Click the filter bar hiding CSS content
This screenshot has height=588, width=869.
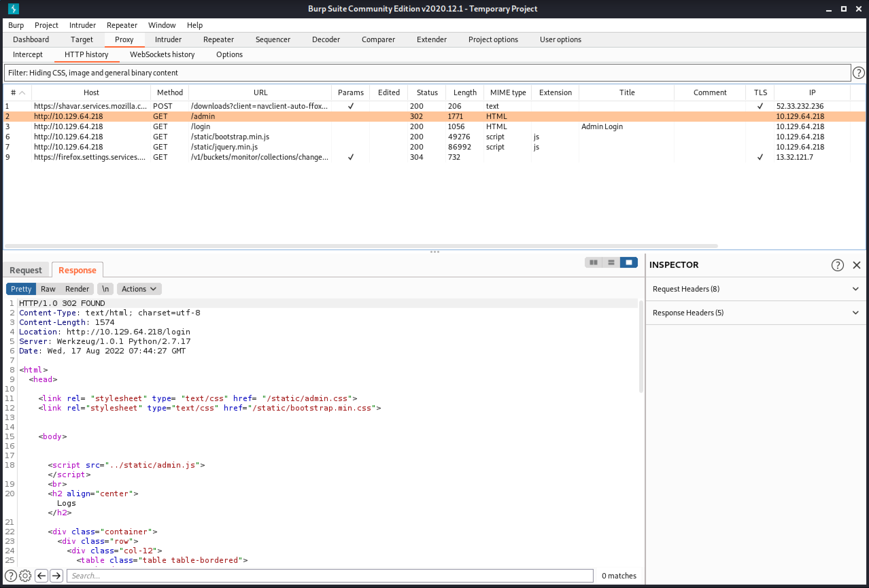pos(427,72)
